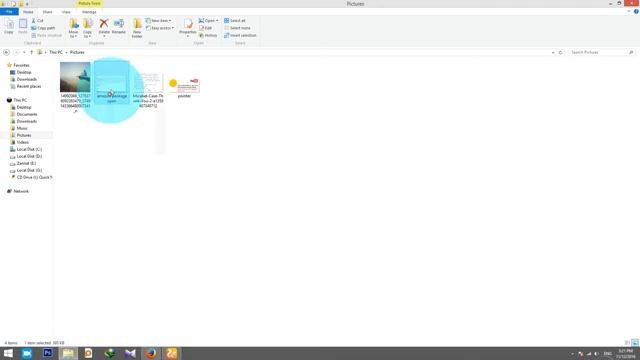Open the File tab

coord(9,12)
